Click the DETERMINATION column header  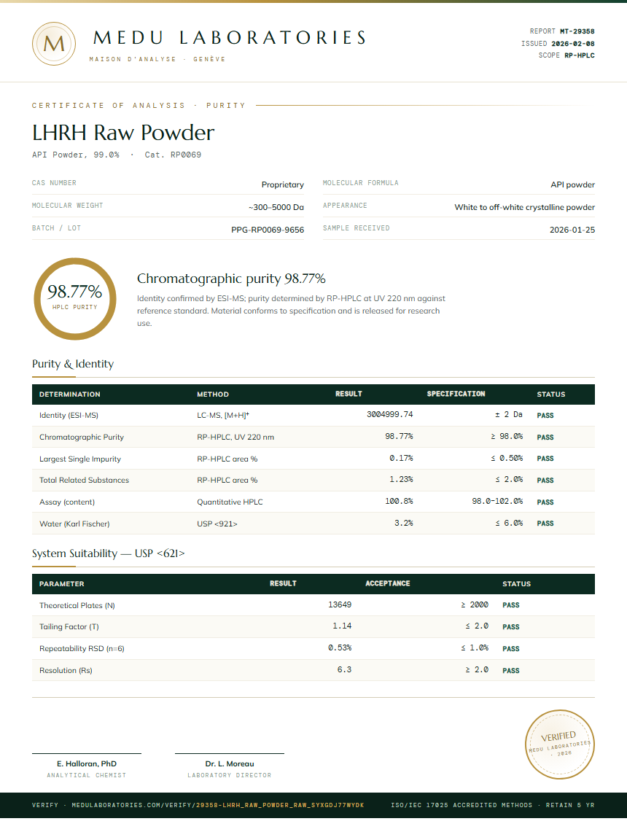pyautogui.click(x=69, y=394)
